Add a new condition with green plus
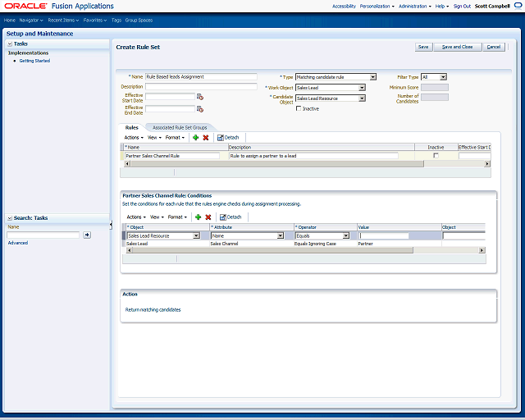525x420 pixels. tap(199, 217)
